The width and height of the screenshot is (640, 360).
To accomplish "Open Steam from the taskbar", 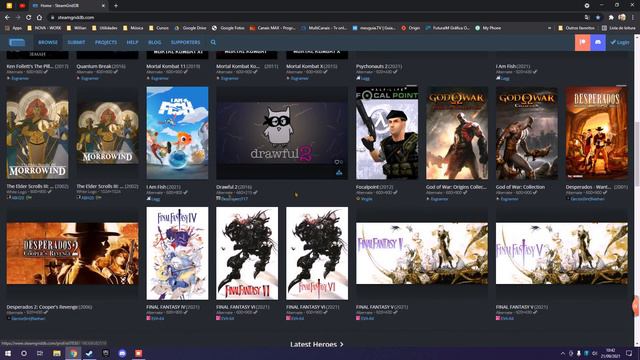I will 89,353.
